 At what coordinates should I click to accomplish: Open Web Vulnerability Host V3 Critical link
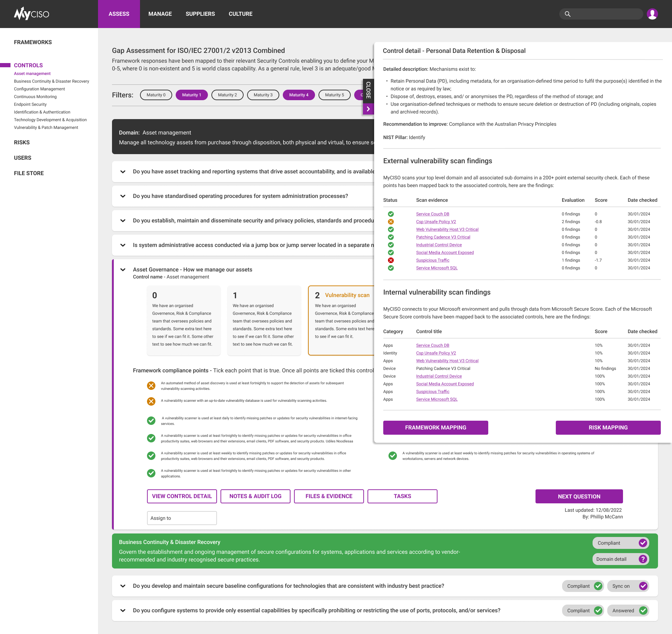[x=447, y=229]
